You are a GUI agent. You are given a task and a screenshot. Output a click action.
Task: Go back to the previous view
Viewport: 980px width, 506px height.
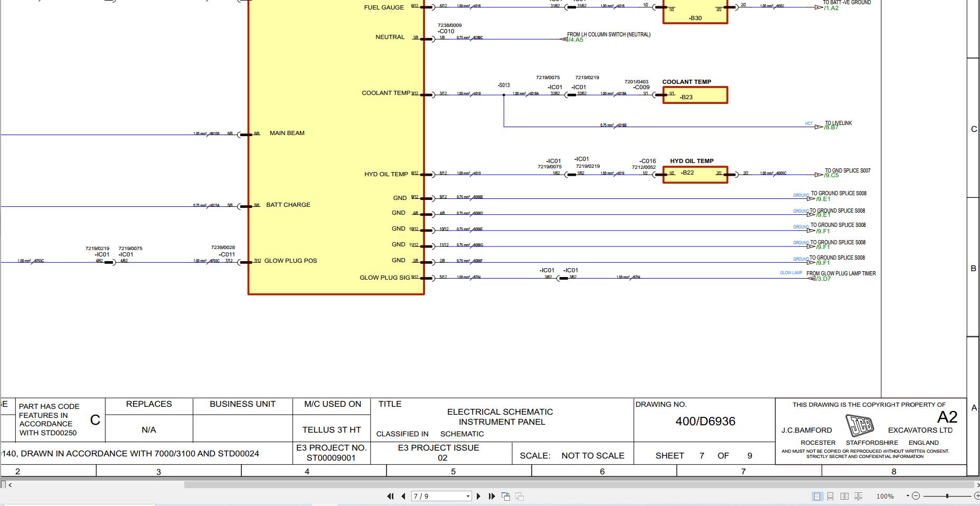click(505, 496)
